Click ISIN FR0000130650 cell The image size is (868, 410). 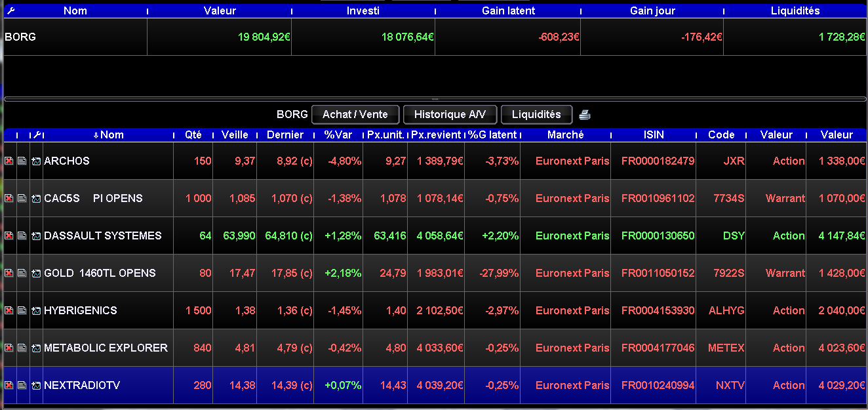tap(658, 236)
